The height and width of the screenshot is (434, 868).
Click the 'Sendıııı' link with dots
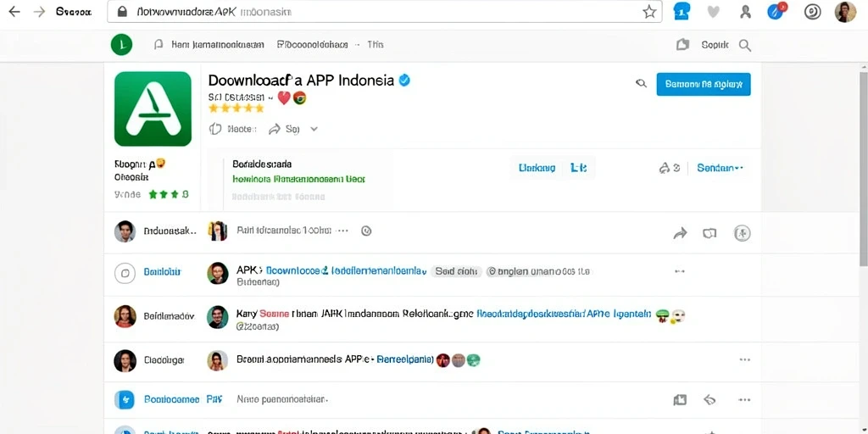click(720, 168)
